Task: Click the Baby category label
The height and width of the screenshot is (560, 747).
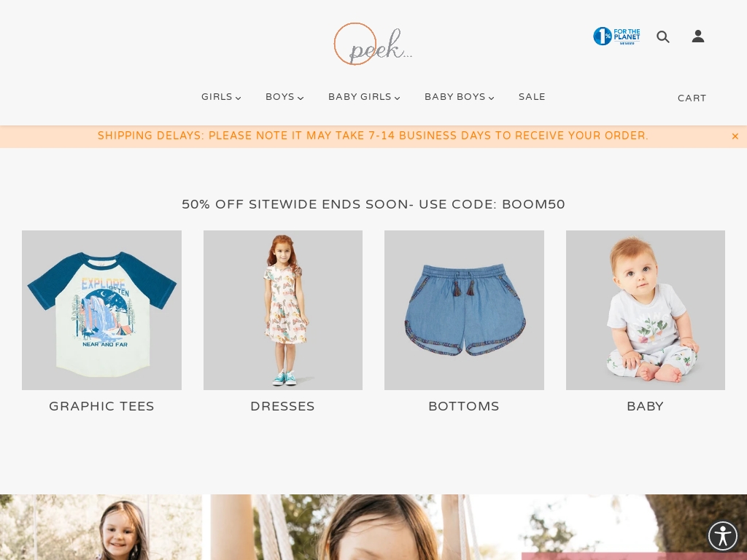Action: (x=646, y=406)
